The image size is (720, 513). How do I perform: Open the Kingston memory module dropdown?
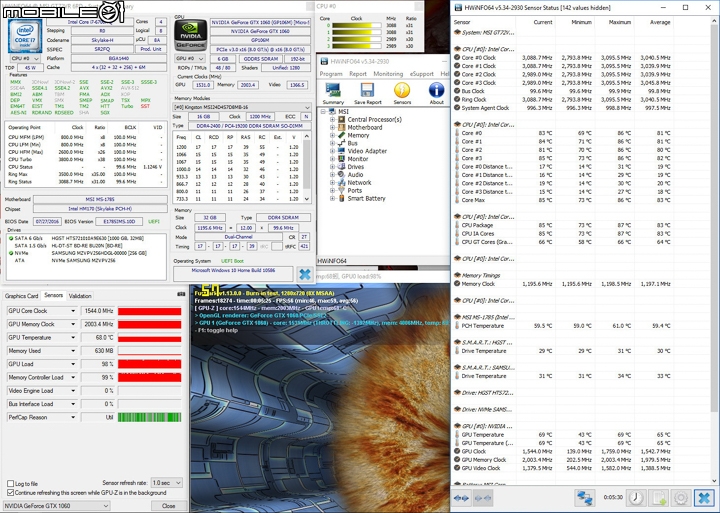[x=242, y=107]
